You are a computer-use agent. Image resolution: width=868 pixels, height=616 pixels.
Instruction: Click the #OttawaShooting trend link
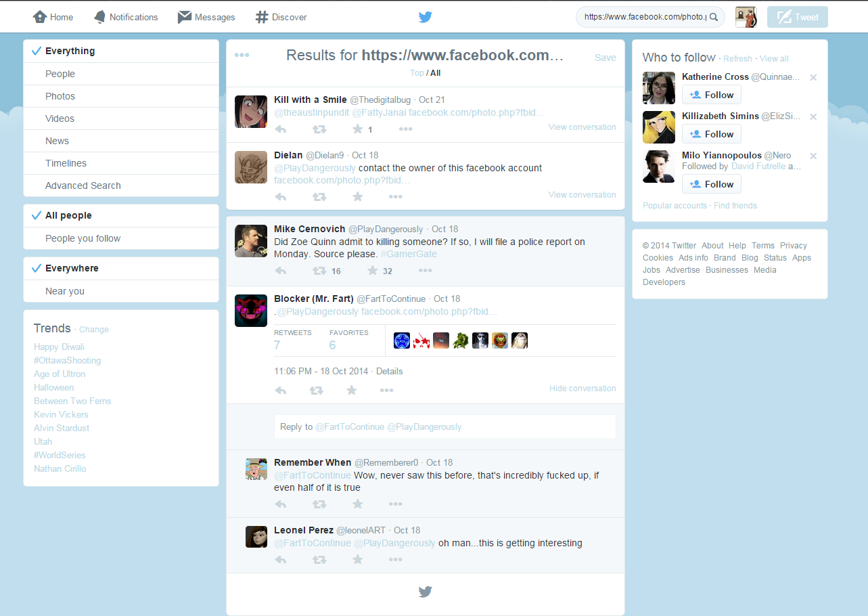tap(67, 360)
